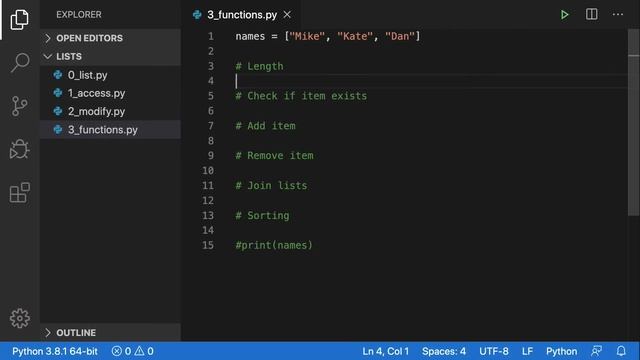Open the Source Control view

(20, 106)
